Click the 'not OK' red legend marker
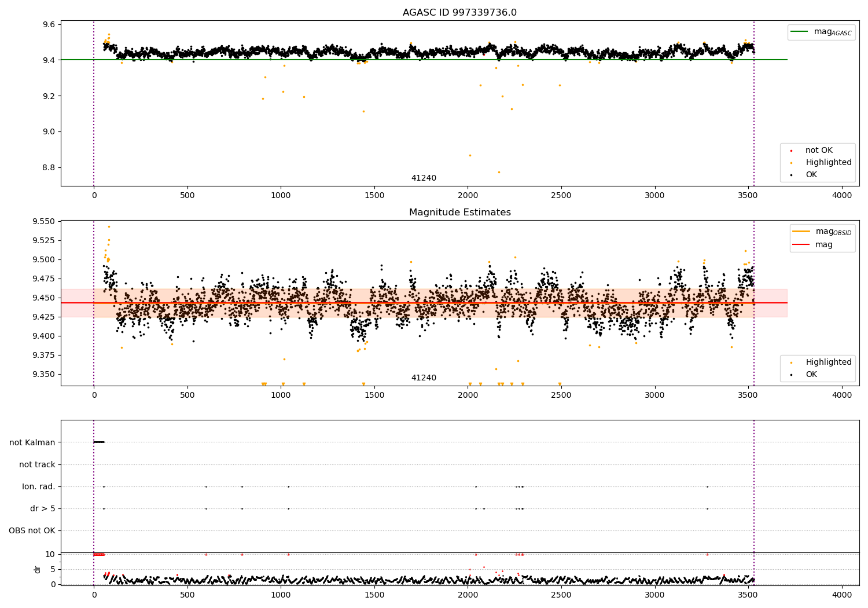 click(791, 151)
